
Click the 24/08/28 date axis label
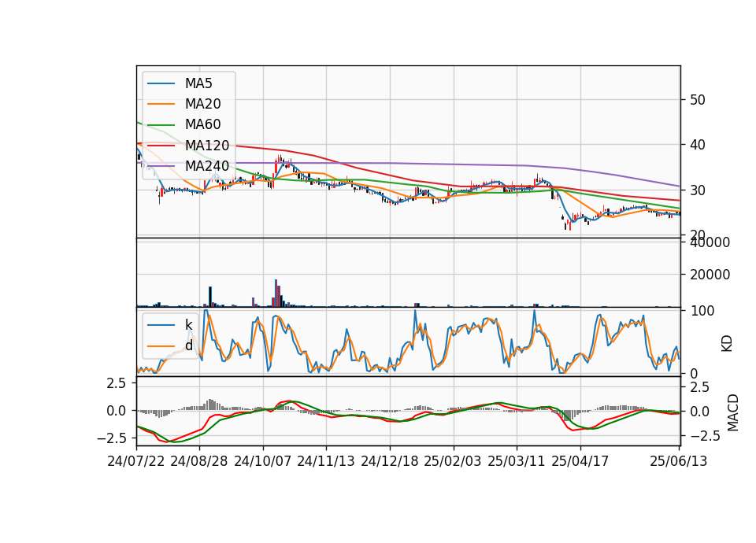pos(199,461)
